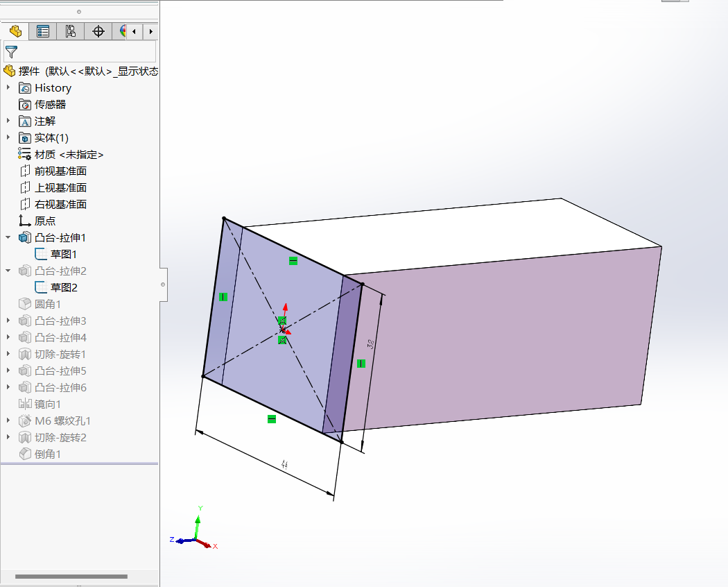
Task: Click the tree filter input field
Action: [80, 51]
